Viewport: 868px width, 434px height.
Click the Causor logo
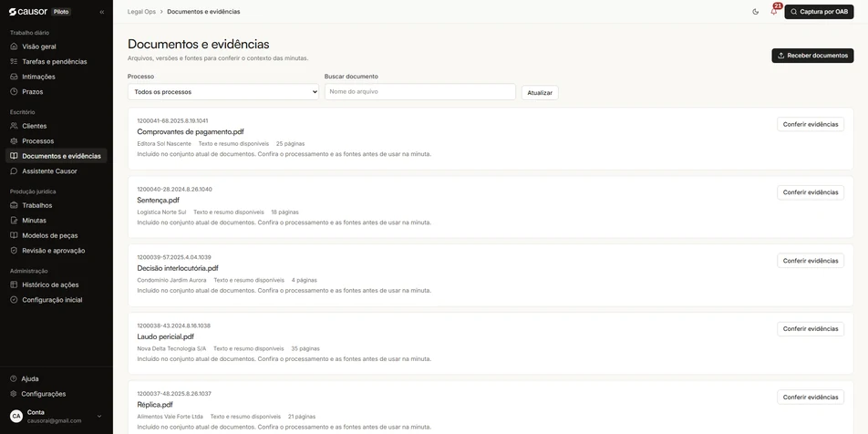27,12
